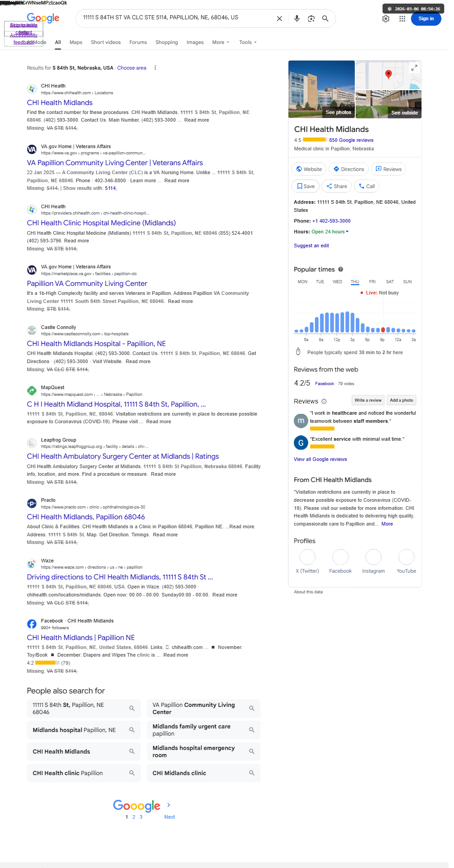Click Write a review button

pyautogui.click(x=368, y=400)
